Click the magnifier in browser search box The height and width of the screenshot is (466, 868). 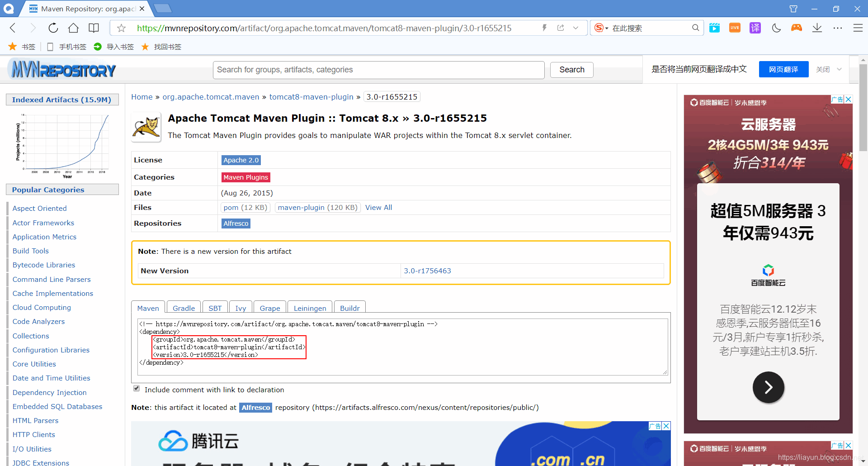(x=695, y=28)
